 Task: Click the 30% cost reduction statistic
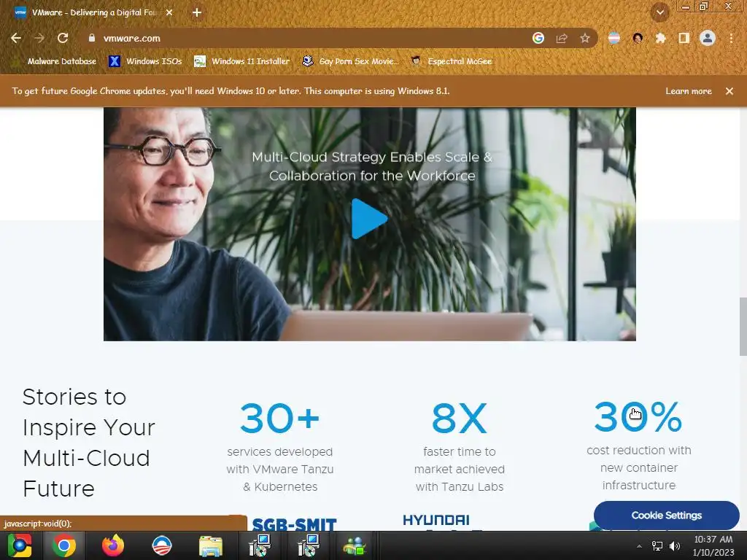coord(638,416)
